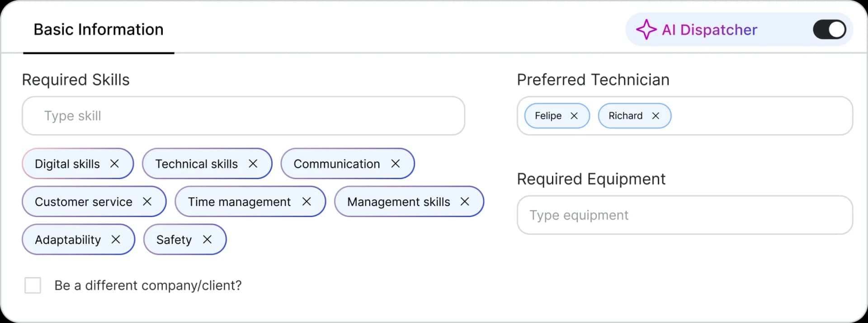Image resolution: width=868 pixels, height=323 pixels.
Task: Switch to the Basic Information tab
Action: click(x=99, y=29)
